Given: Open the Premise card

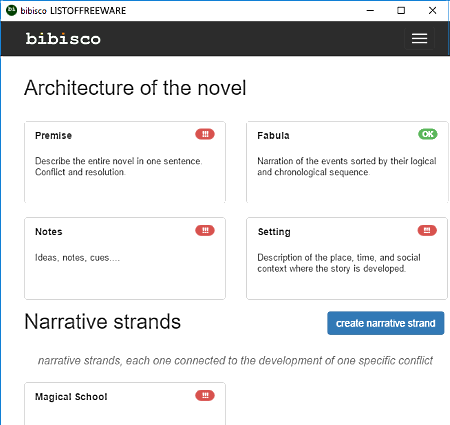Looking at the screenshot, I should 125,162.
